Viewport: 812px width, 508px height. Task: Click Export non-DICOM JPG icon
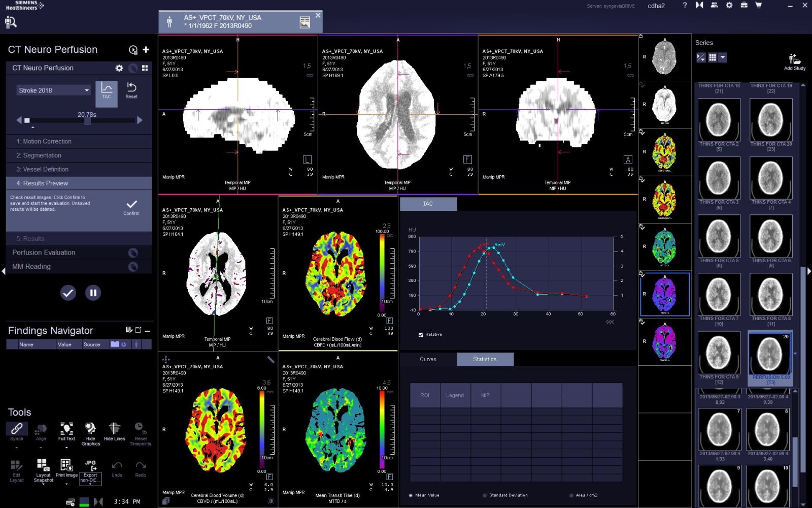pos(90,466)
